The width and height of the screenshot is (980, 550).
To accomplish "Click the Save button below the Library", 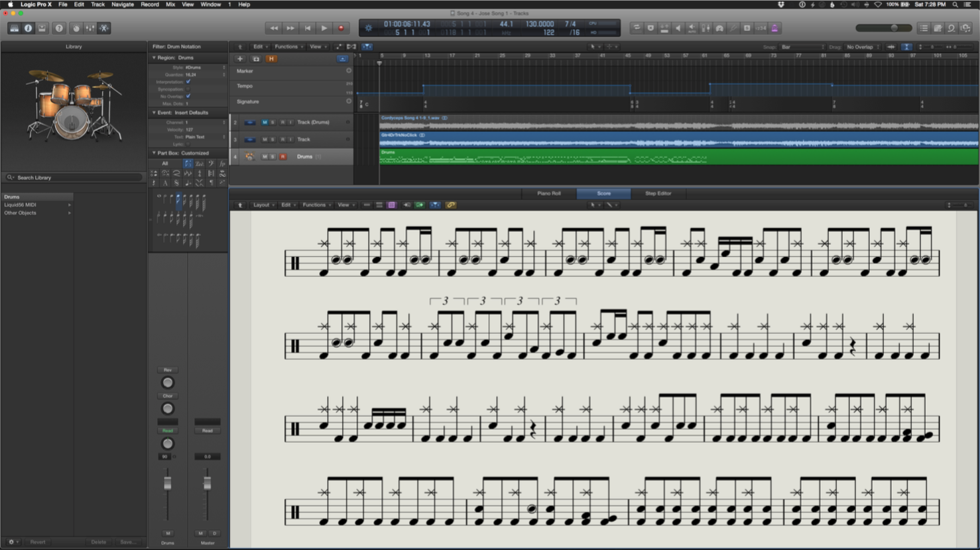I will pyautogui.click(x=127, y=542).
